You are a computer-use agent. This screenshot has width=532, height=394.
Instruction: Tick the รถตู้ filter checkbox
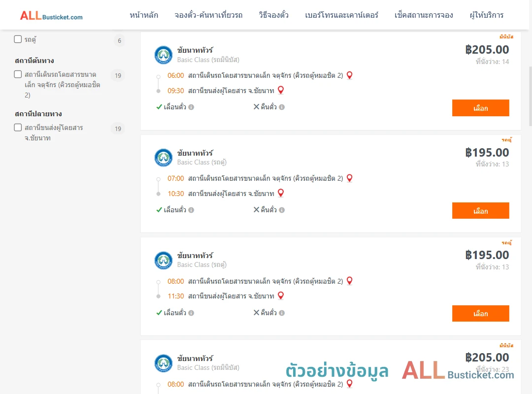pyautogui.click(x=18, y=39)
